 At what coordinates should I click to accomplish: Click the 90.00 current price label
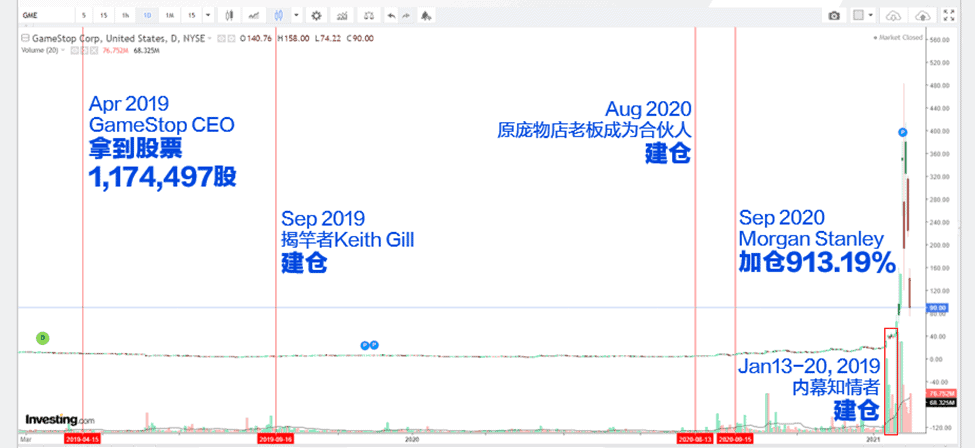936,308
